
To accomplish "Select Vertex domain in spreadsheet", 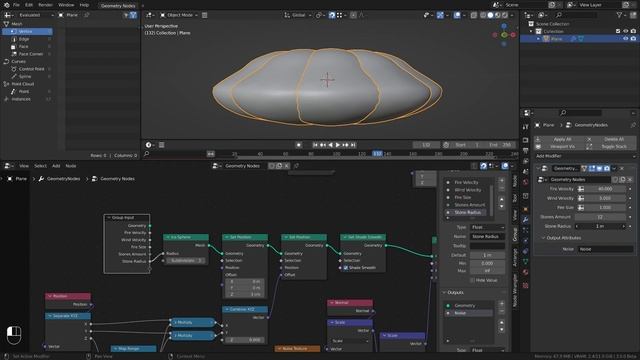I will (x=28, y=31).
